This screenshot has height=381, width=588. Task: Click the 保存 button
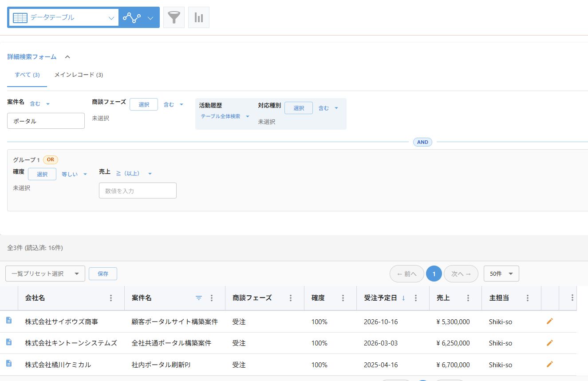pos(103,274)
